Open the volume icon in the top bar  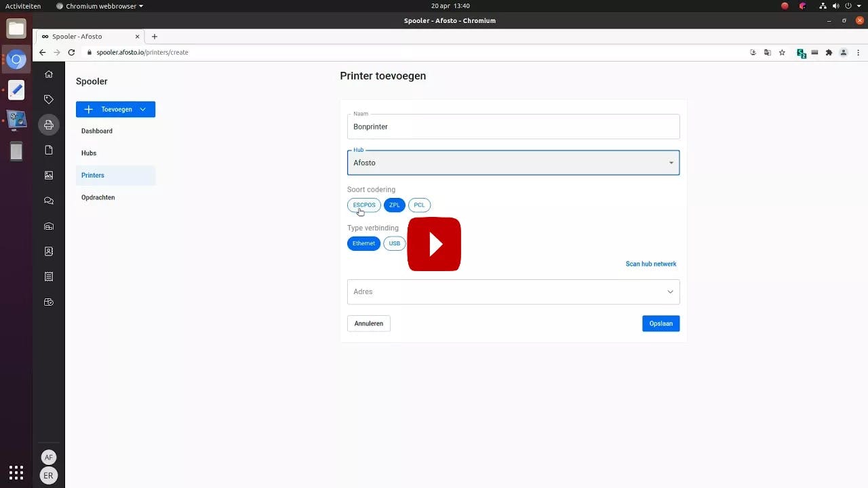[x=836, y=6]
